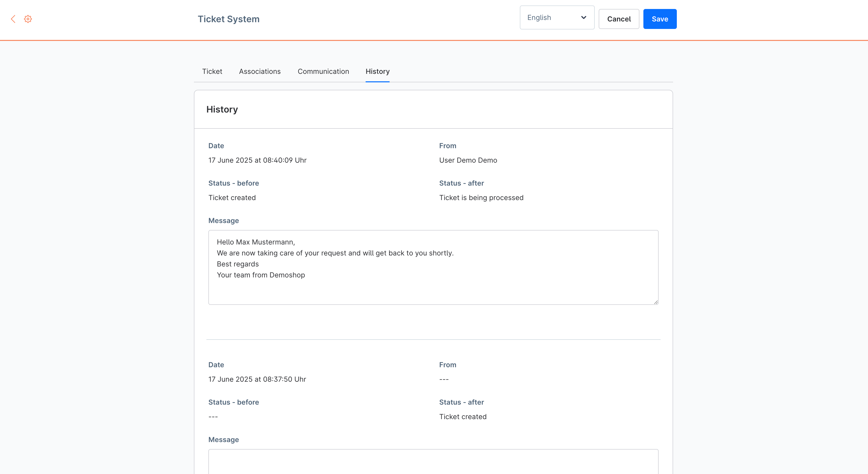Click the 'Best regards' line in the message
Viewport: 868px width, 474px height.
238,264
